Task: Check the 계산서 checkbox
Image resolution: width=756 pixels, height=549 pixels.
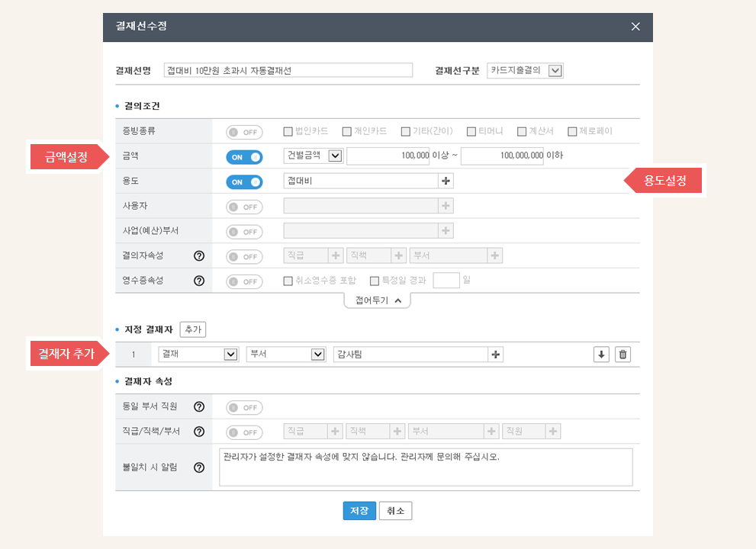Action: (522, 131)
